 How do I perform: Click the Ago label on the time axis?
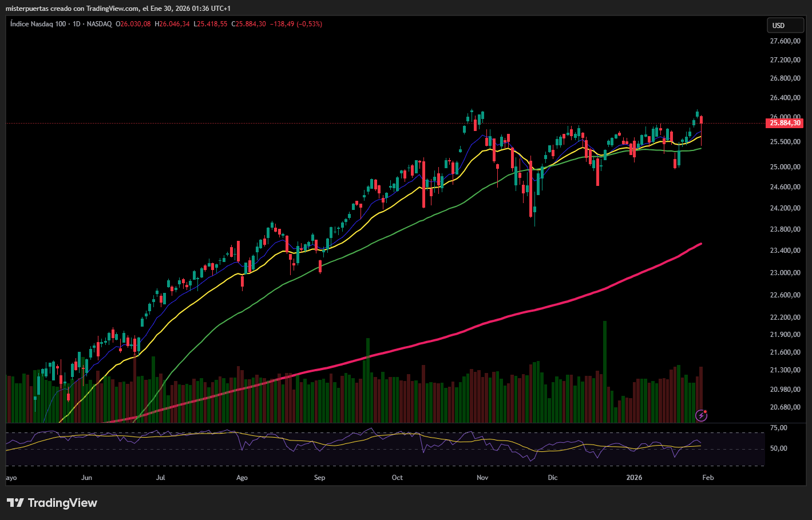242,478
